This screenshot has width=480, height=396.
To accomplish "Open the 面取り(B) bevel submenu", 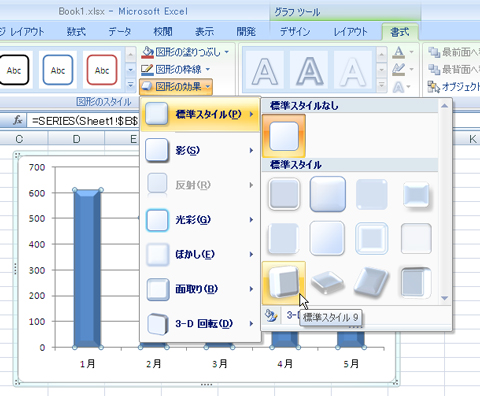I will coord(200,289).
